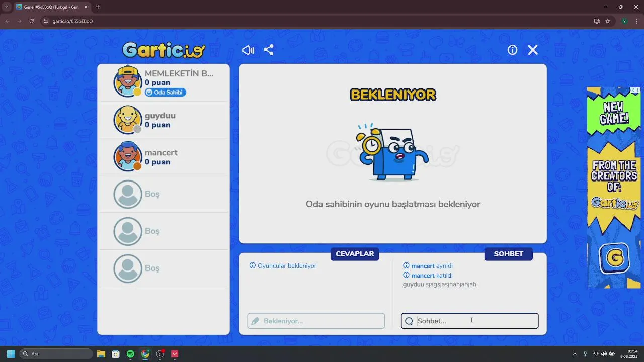This screenshot has height=362, width=644.
Task: Open the Chrome profile avatar
Action: [x=624, y=21]
